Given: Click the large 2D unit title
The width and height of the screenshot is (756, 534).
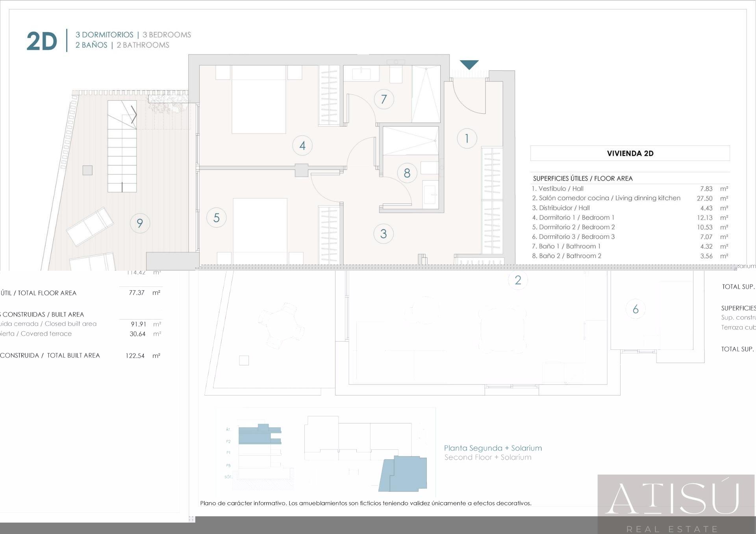Looking at the screenshot, I should 42,41.
